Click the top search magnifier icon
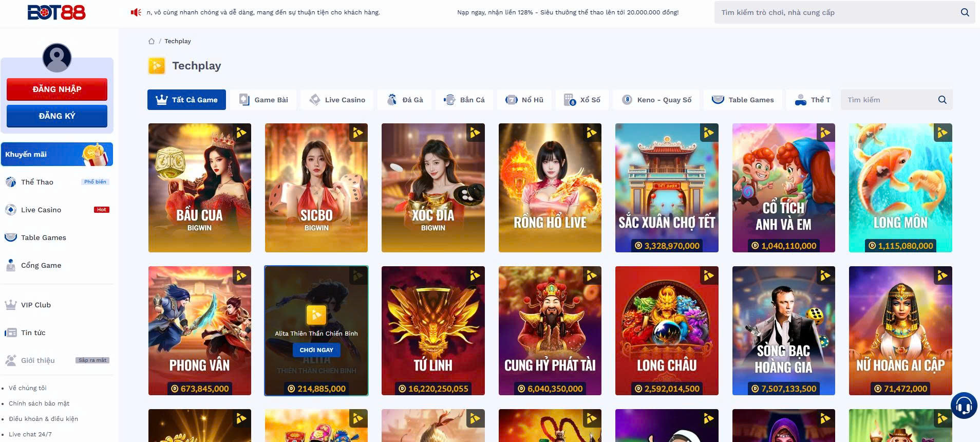 click(965, 12)
